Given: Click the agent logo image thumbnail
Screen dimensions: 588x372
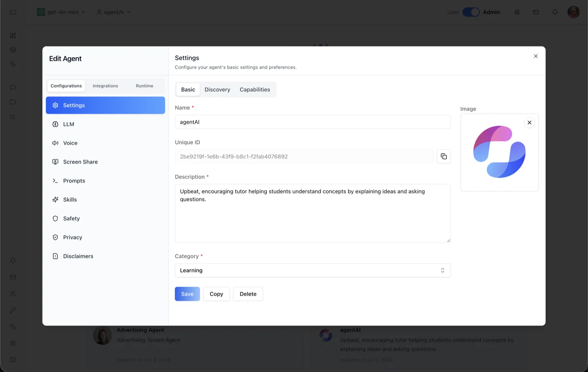Looking at the screenshot, I should tap(499, 152).
